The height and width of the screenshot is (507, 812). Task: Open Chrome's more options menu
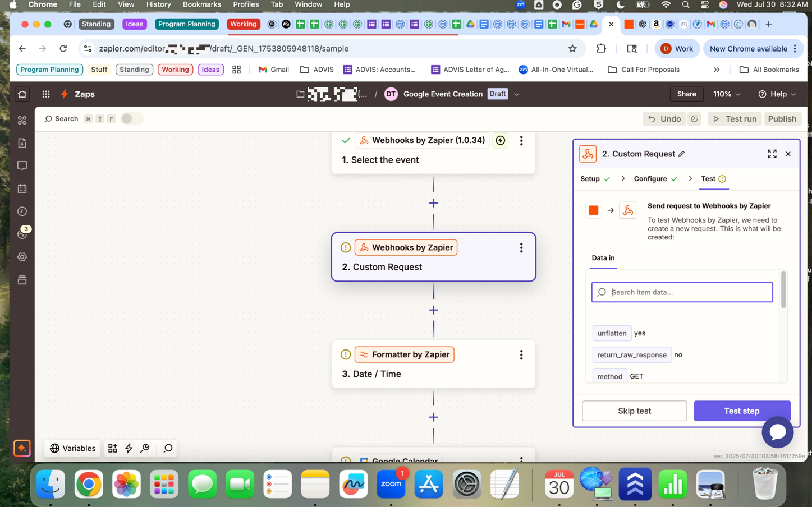point(795,49)
